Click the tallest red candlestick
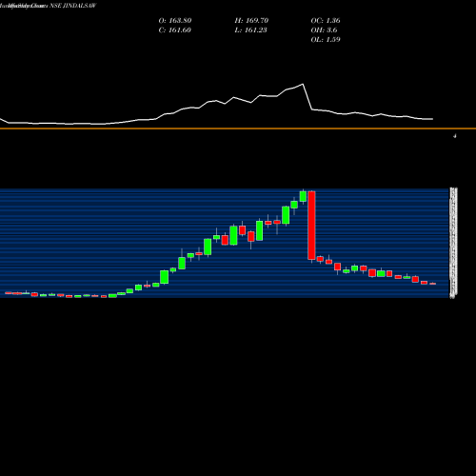Screen dimensions: 476x476 coord(311,226)
